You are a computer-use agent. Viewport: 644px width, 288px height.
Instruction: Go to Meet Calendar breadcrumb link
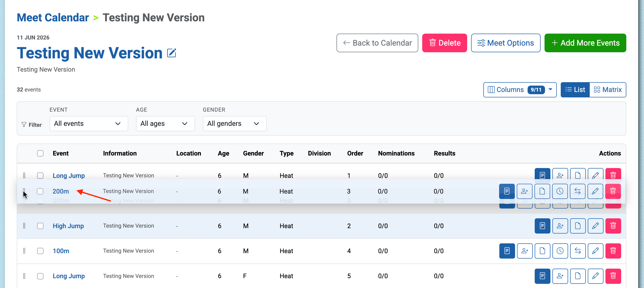click(x=53, y=17)
